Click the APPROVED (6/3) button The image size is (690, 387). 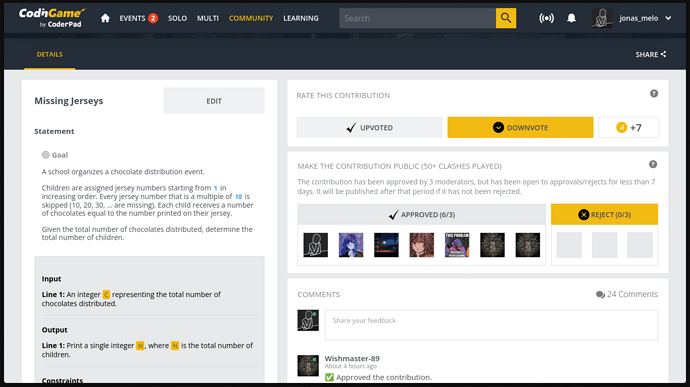pos(422,214)
